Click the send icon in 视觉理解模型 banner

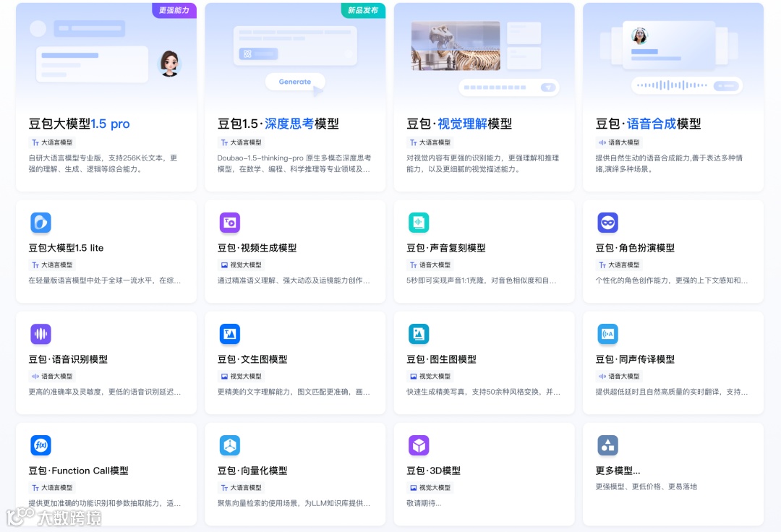click(548, 87)
